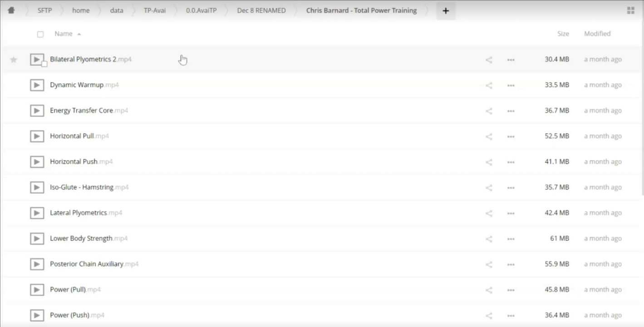Select Chris Barnard - Total Power Training breadcrumb

[361, 10]
